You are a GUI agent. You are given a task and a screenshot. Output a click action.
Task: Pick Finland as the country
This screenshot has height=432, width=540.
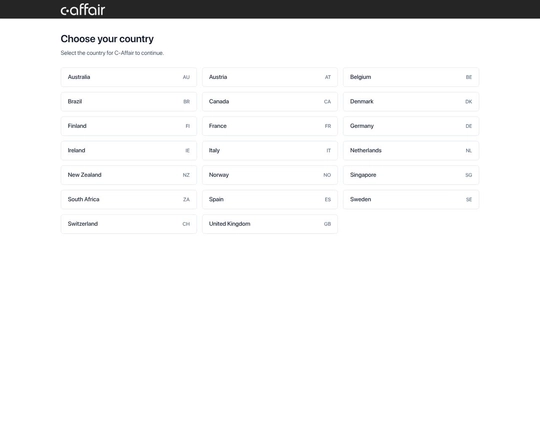tap(129, 126)
